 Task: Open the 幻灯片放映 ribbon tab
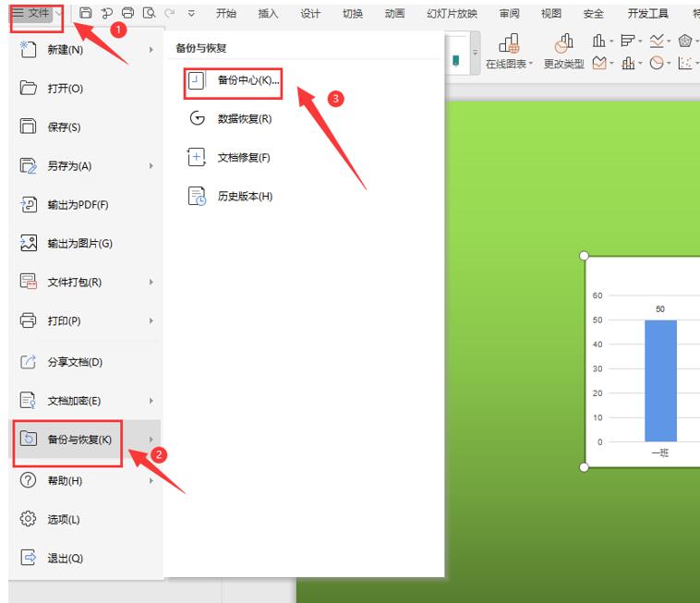452,14
